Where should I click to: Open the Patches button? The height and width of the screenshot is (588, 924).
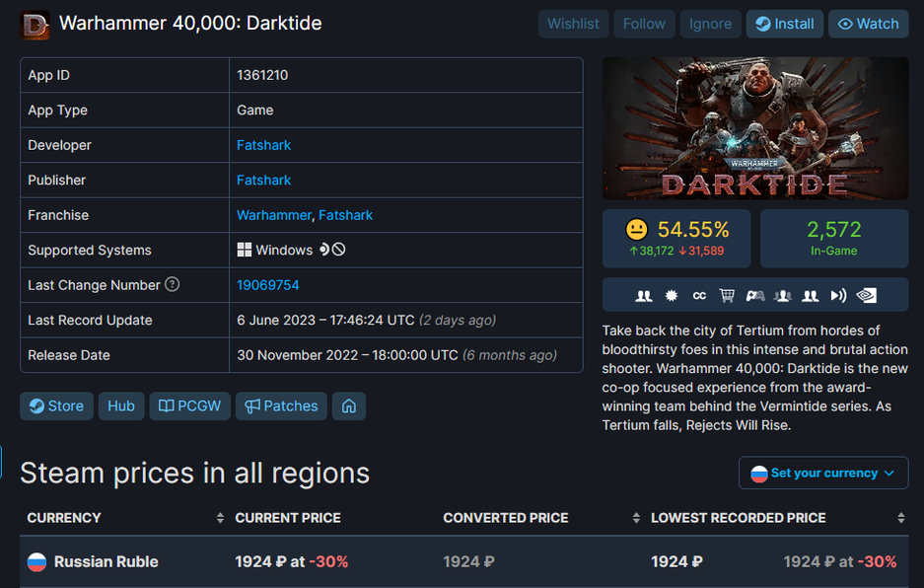281,406
